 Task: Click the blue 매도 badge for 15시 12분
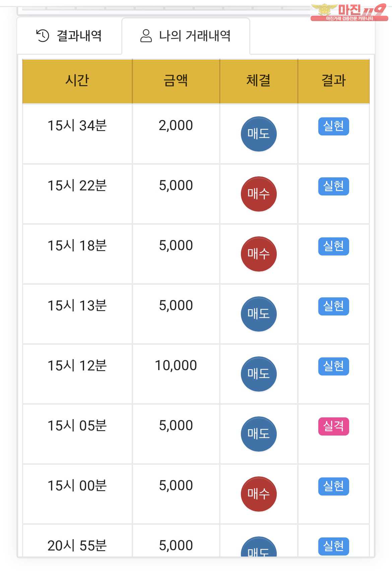coord(259,374)
